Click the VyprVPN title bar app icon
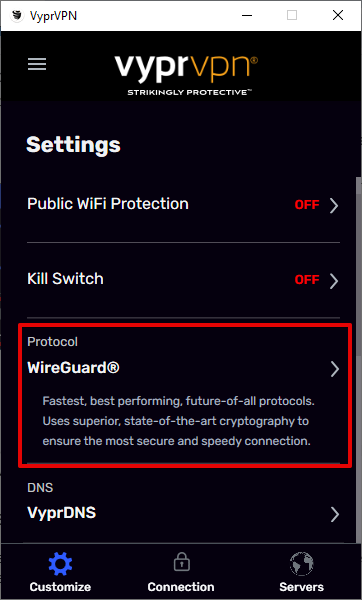 tap(16, 16)
